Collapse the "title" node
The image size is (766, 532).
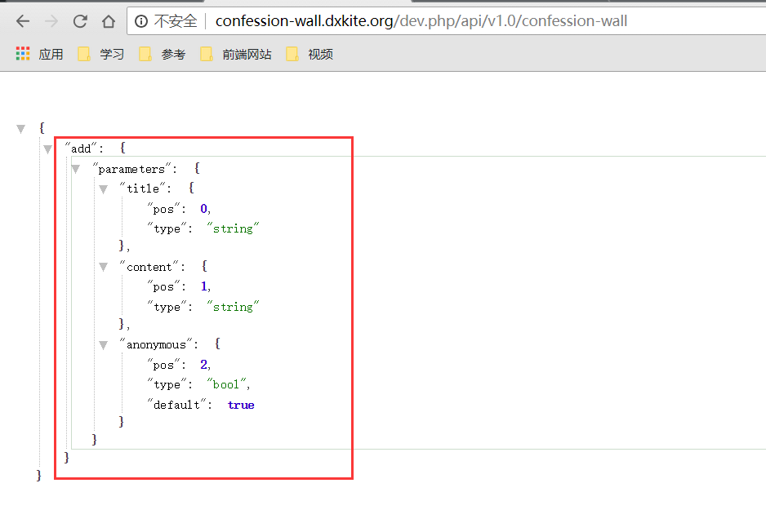click(104, 189)
